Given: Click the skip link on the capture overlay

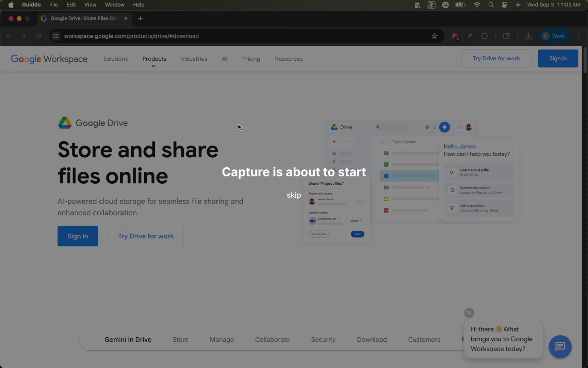Looking at the screenshot, I should tap(294, 195).
